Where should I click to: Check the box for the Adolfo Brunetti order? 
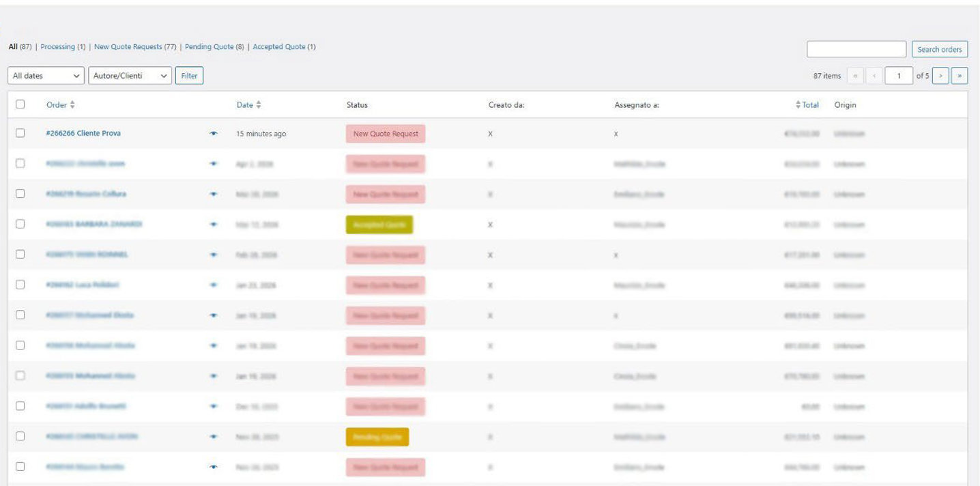20,406
